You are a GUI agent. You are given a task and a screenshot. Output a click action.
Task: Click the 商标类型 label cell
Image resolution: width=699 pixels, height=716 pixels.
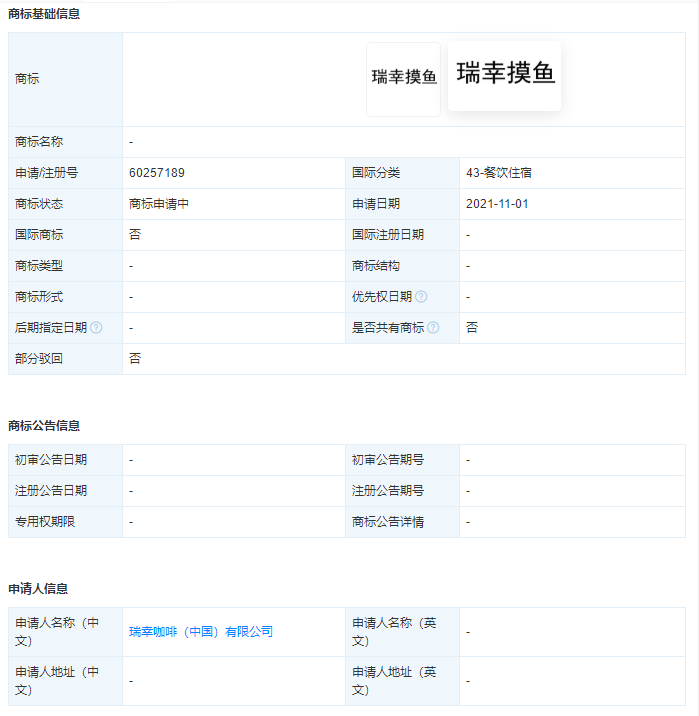tap(65, 266)
